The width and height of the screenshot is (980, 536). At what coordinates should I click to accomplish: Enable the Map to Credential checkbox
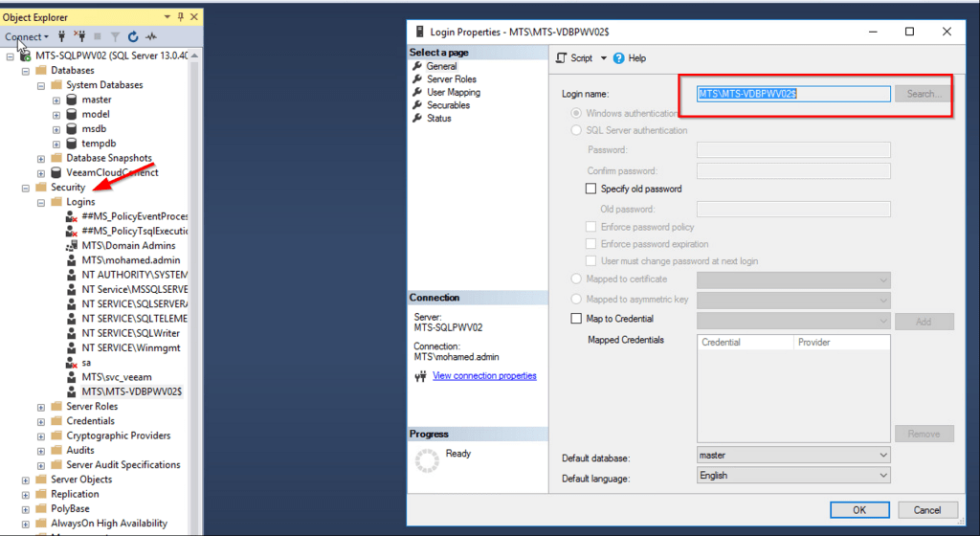point(576,319)
